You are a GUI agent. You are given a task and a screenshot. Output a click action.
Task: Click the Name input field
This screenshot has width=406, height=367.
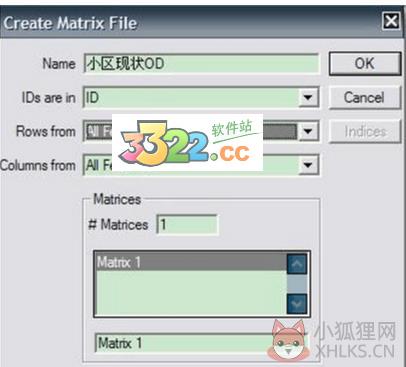point(201,63)
